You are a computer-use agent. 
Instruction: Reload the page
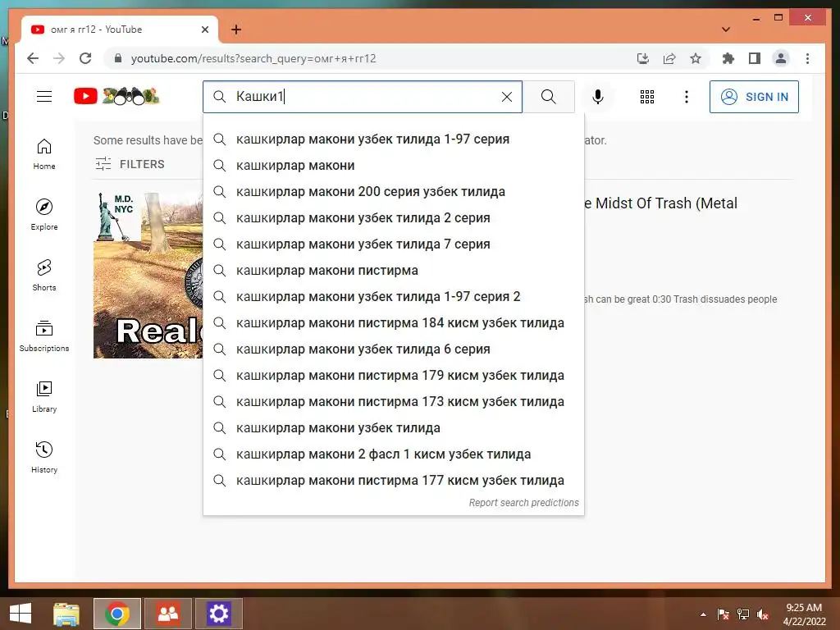pos(85,58)
